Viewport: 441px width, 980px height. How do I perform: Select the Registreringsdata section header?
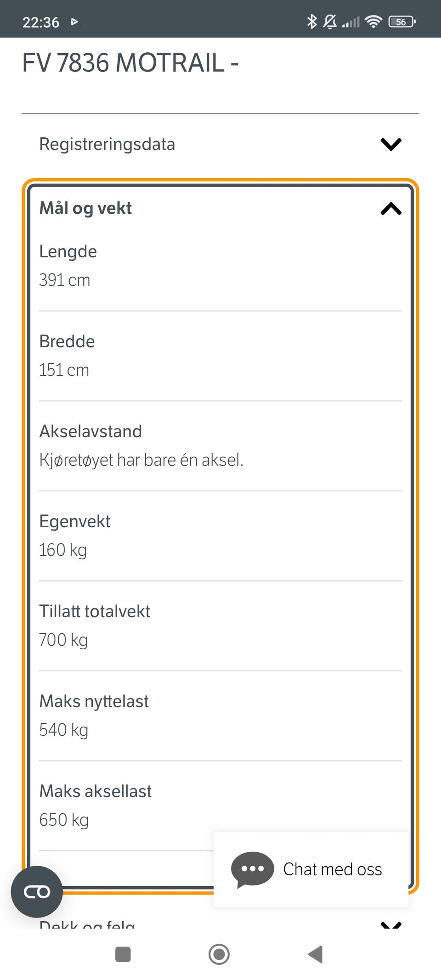tap(107, 144)
